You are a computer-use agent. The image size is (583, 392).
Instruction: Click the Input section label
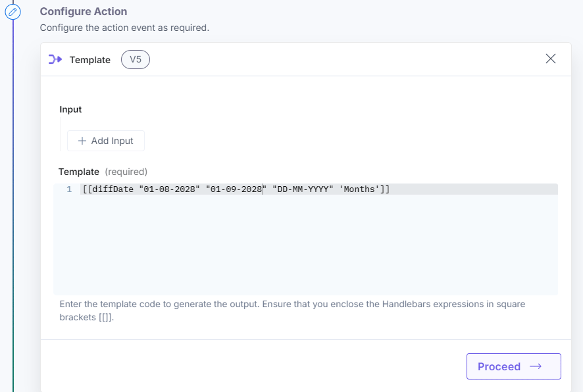click(x=71, y=109)
